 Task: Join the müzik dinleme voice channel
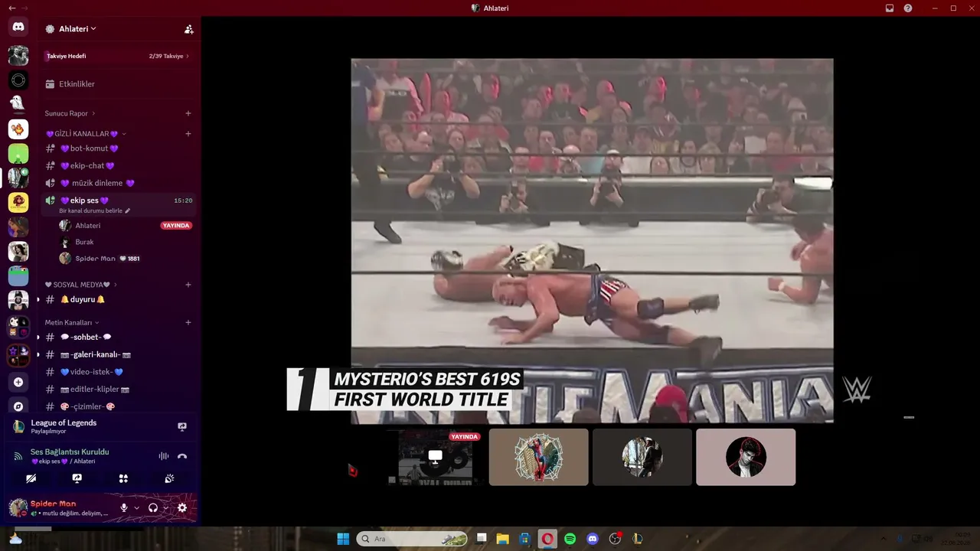point(119,183)
